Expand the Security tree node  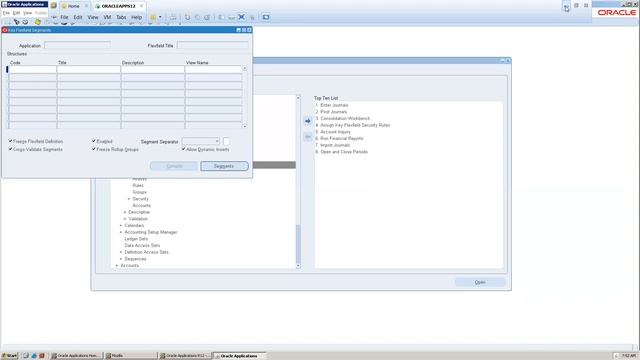click(129, 199)
